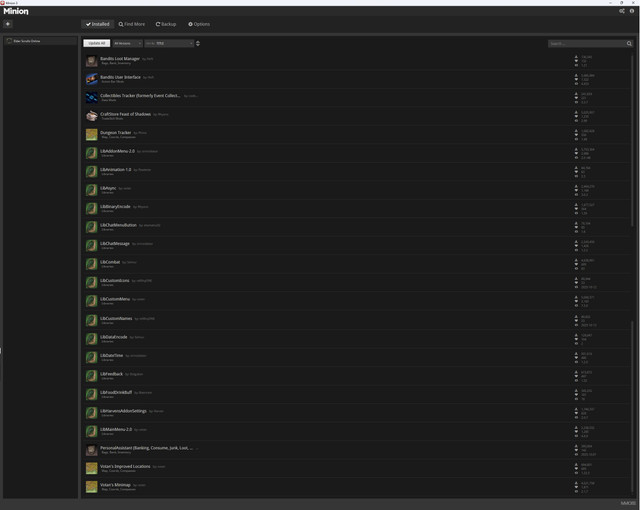Image resolution: width=640 pixels, height=510 pixels.
Task: Select Elder Scrolls Online in the sidebar
Action: coord(40,41)
